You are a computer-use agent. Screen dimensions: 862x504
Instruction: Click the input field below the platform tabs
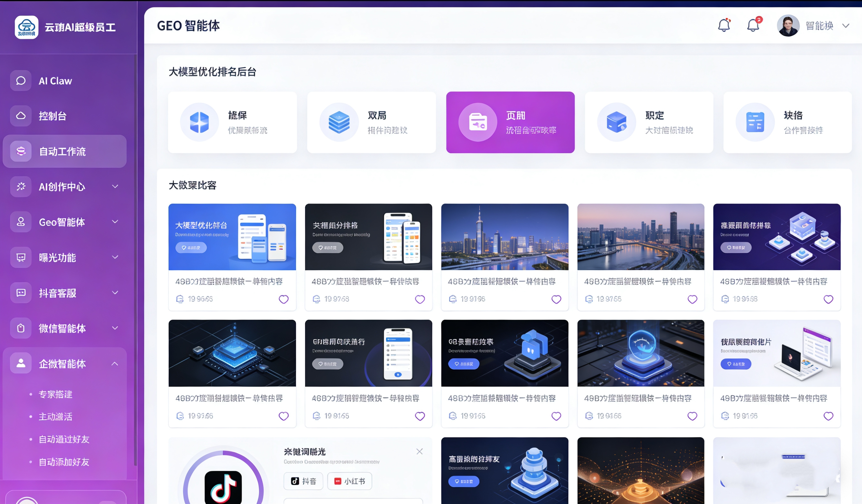point(353,501)
